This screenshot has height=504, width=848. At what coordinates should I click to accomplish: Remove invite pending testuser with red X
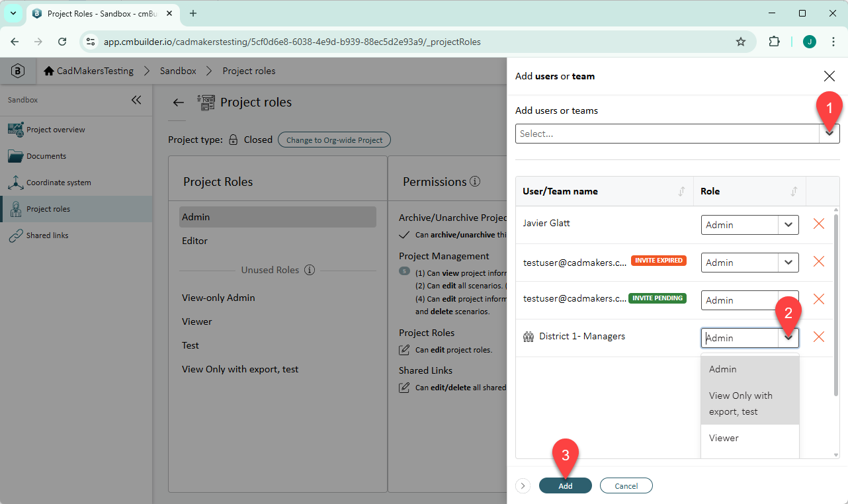pyautogui.click(x=818, y=299)
